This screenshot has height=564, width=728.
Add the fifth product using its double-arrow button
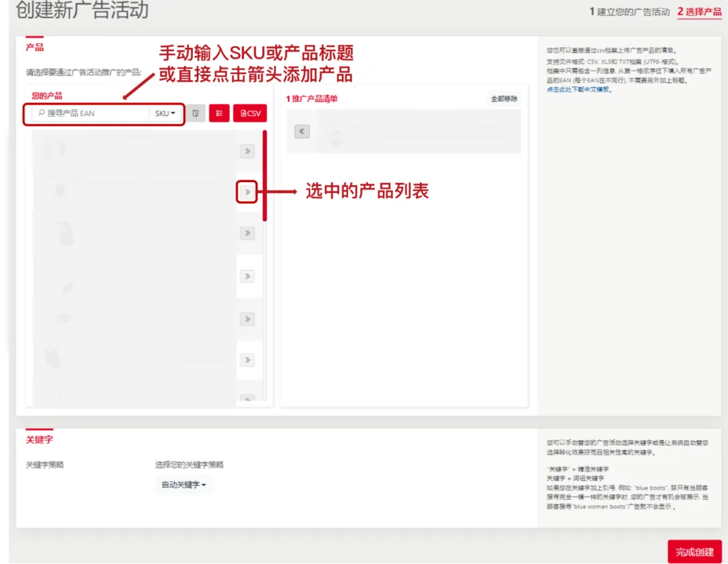tap(247, 319)
